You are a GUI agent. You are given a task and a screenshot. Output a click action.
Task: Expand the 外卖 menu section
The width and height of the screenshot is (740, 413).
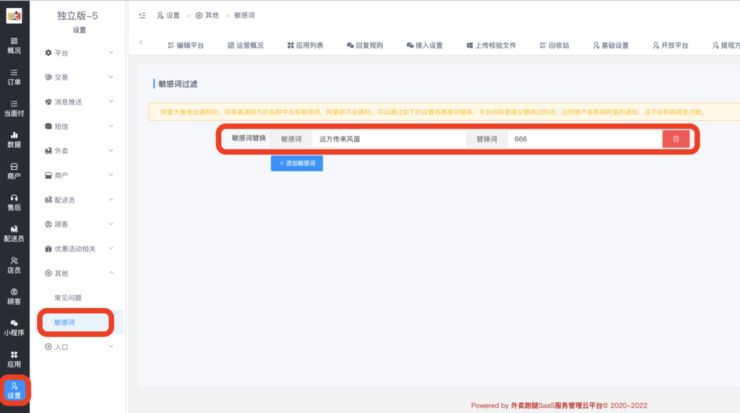pyautogui.click(x=79, y=151)
